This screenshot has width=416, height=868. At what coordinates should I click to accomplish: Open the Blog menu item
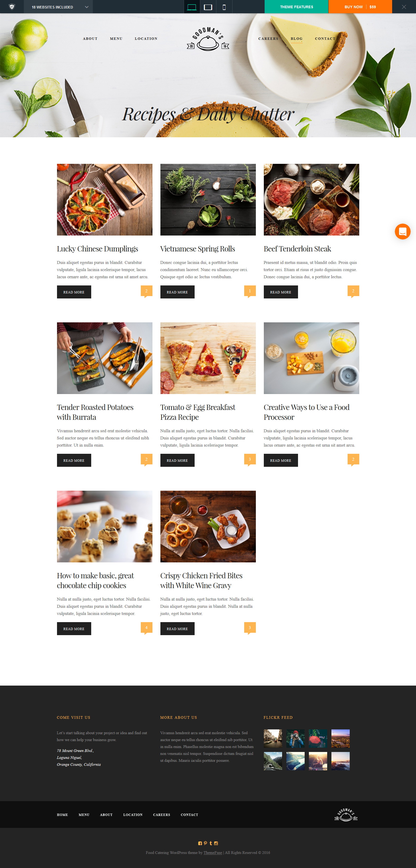(296, 39)
